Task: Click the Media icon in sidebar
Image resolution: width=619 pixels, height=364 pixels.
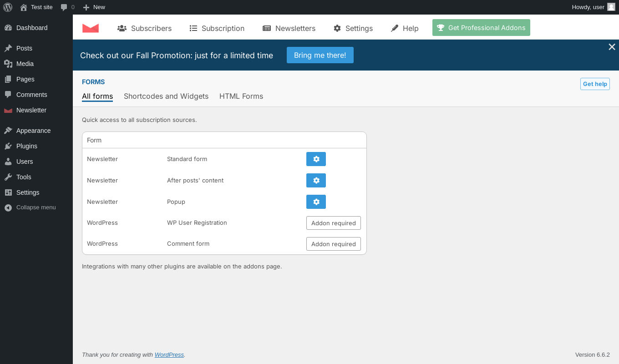Action: pyautogui.click(x=8, y=64)
